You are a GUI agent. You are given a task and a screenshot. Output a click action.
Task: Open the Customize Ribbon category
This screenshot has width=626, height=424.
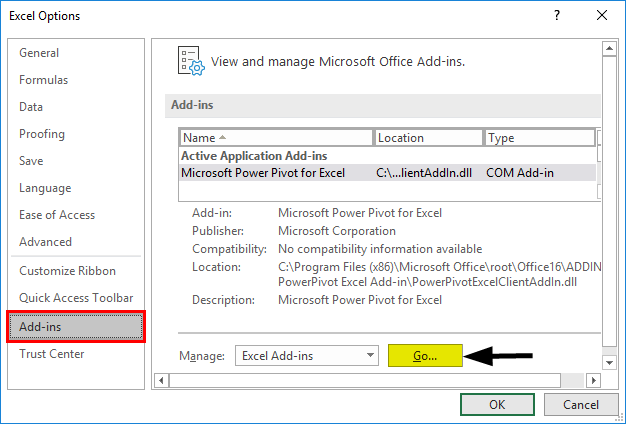coord(76,271)
